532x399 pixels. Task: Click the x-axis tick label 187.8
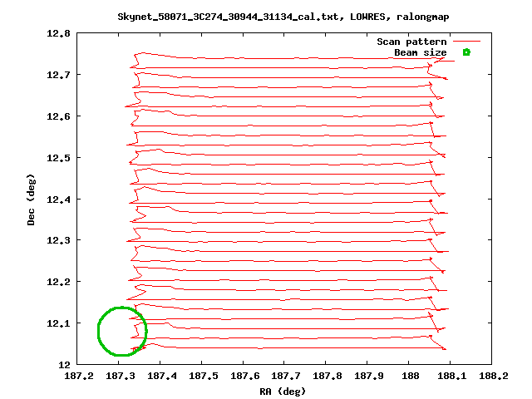pos(327,376)
